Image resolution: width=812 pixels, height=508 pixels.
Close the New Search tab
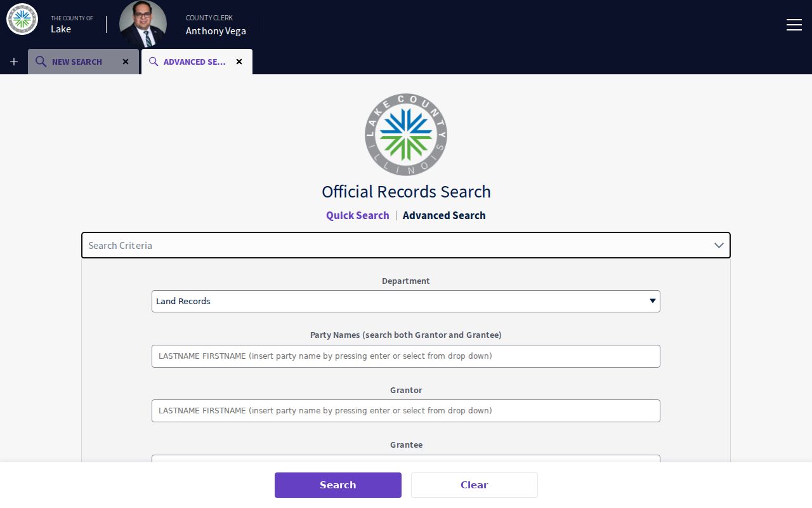point(126,62)
